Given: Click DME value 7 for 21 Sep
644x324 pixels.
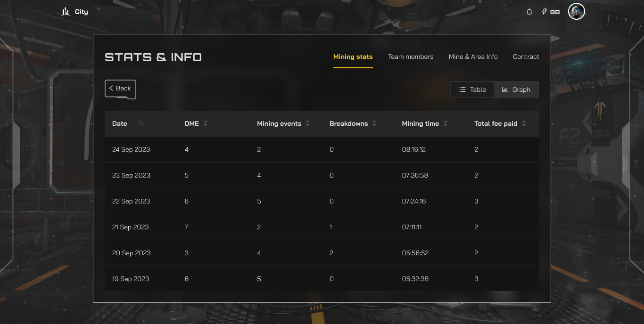Looking at the screenshot, I should (187, 227).
